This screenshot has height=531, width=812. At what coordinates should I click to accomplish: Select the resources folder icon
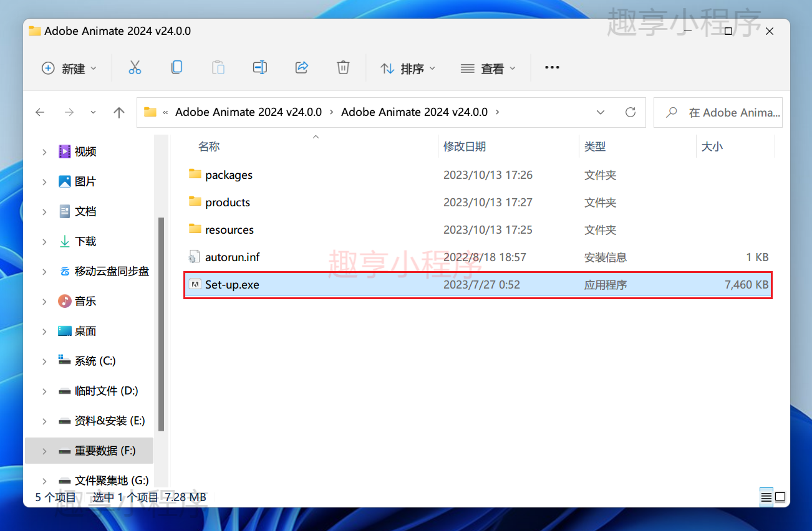click(x=195, y=229)
